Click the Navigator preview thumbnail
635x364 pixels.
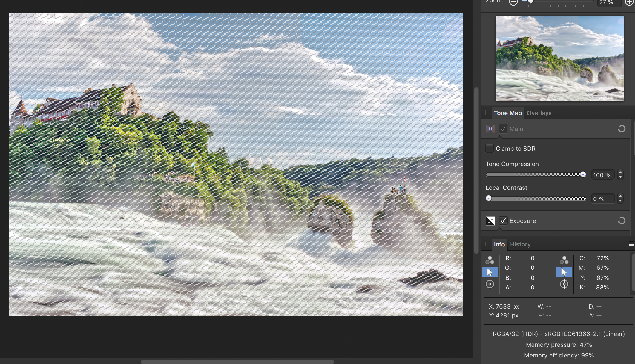(x=559, y=59)
